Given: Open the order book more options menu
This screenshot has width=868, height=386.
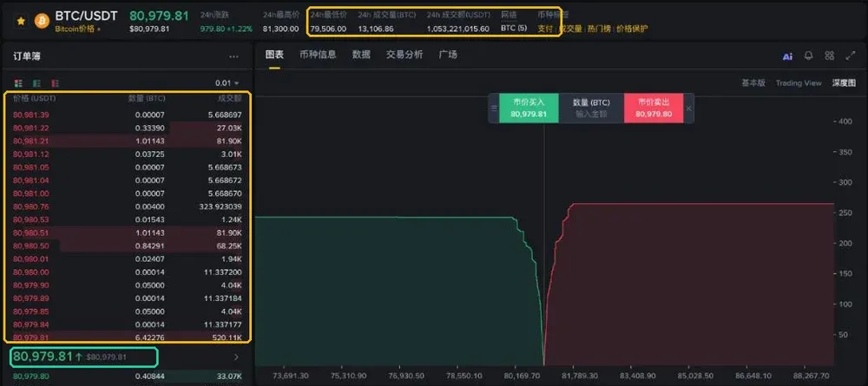Looking at the screenshot, I should [233, 56].
